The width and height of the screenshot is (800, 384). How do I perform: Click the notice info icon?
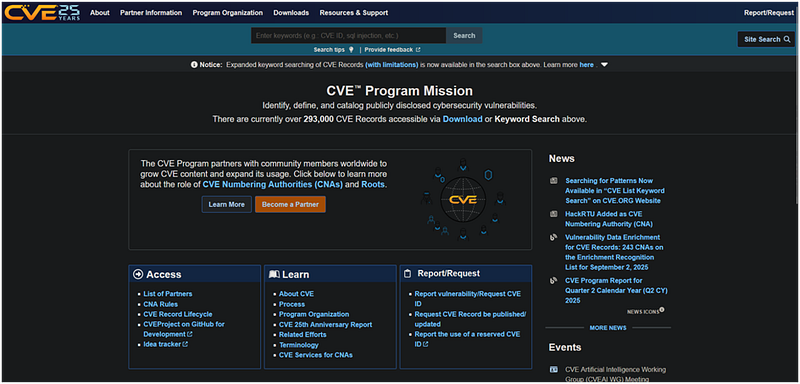[194, 65]
